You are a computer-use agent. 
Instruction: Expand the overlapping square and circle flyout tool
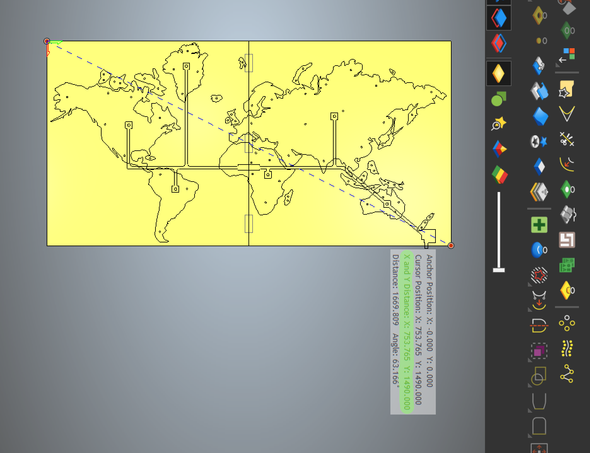click(x=538, y=376)
